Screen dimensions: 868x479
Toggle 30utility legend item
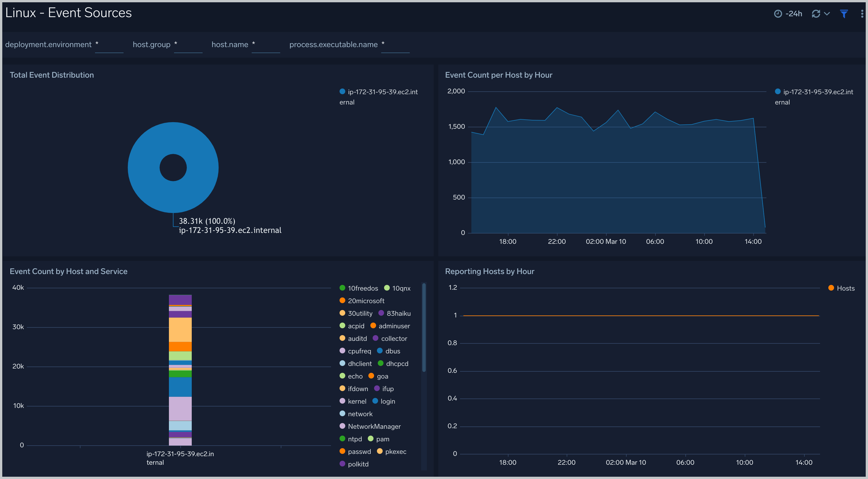point(356,313)
